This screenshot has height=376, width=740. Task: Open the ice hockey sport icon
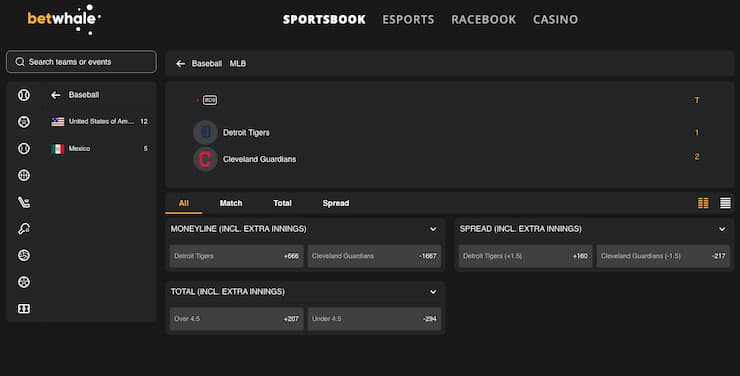pyautogui.click(x=24, y=202)
